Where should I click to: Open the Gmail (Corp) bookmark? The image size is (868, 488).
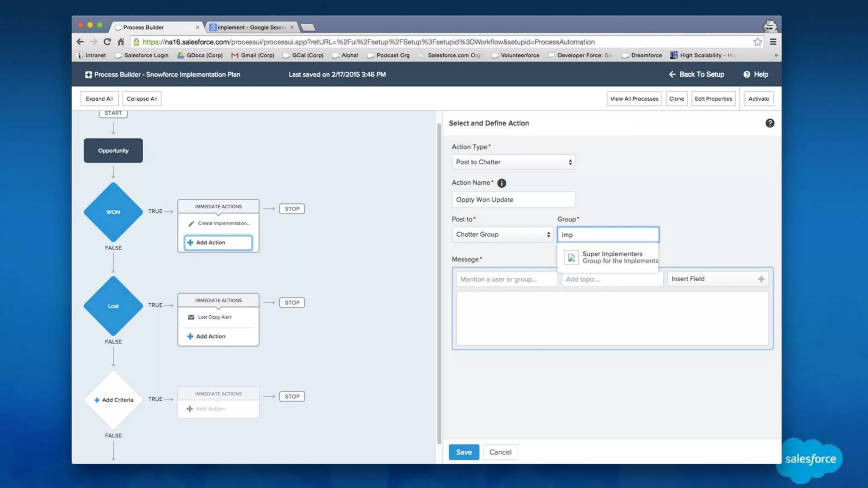[x=253, y=55]
